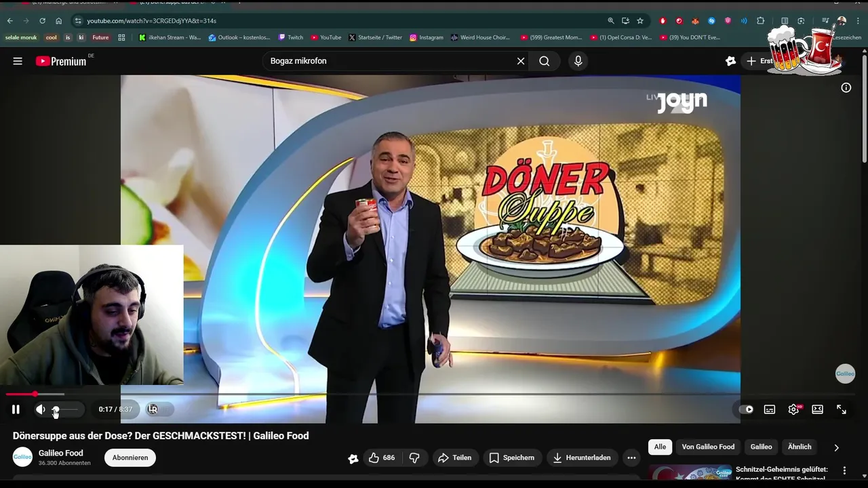Viewport: 868px width, 488px height.
Task: Mute the video with speaker icon
Action: click(x=41, y=409)
